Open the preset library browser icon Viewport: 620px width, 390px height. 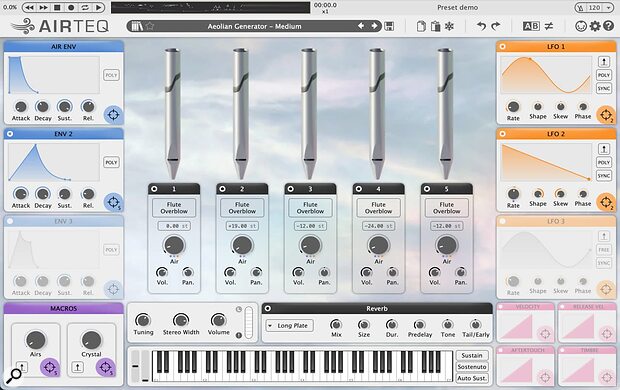(x=137, y=27)
